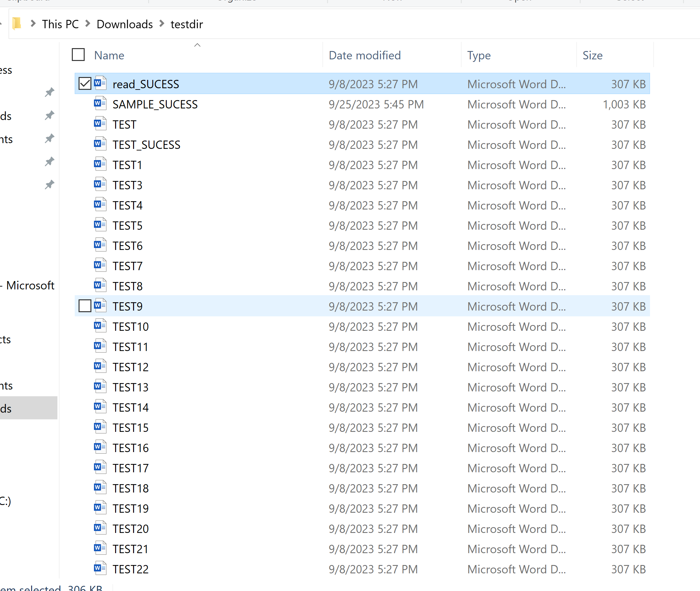The width and height of the screenshot is (700, 591).
Task: Click the Word icon of TEST22
Action: click(x=100, y=568)
